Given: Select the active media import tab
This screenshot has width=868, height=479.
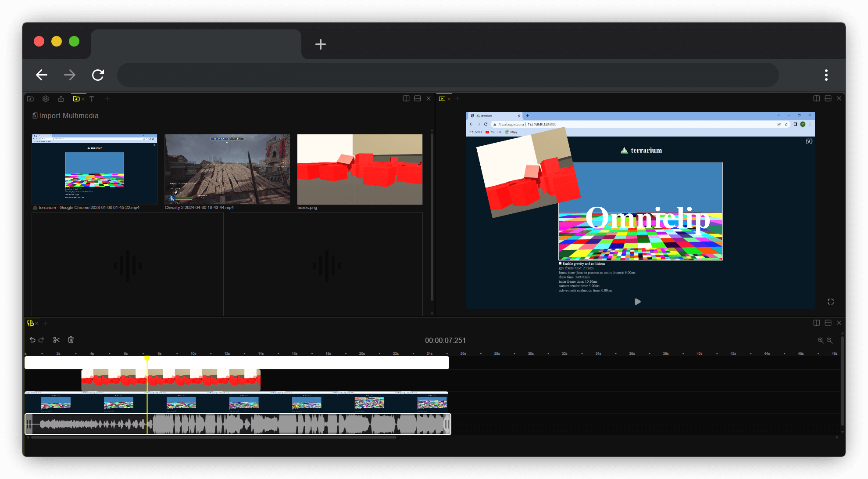Looking at the screenshot, I should pyautogui.click(x=76, y=99).
